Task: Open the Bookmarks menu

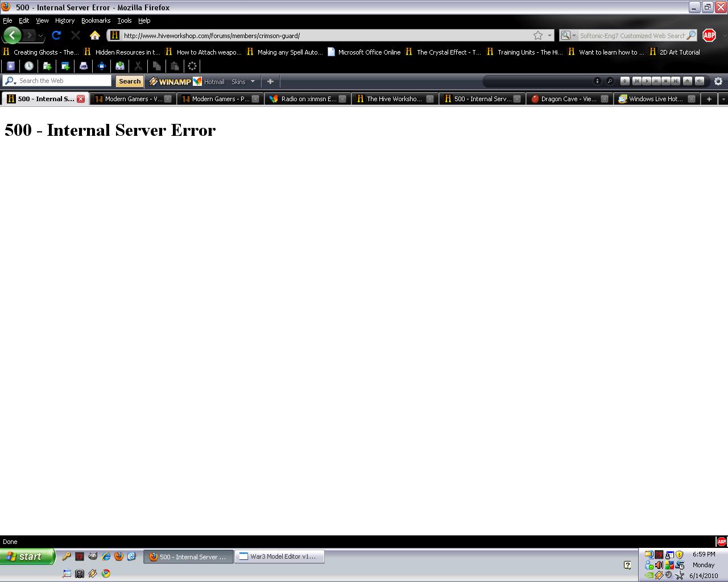Action: (x=96, y=20)
